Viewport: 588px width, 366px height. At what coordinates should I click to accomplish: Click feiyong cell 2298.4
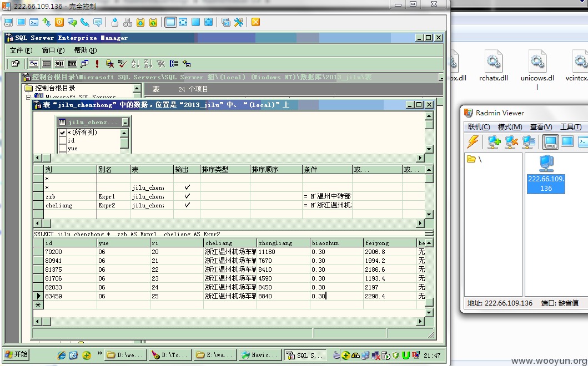[x=390, y=296]
